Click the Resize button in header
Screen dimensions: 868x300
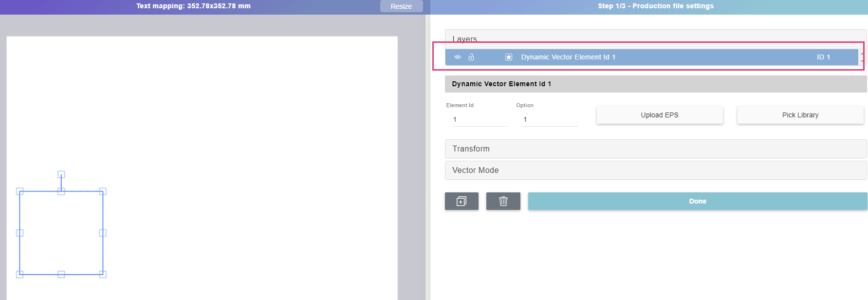[x=401, y=6]
